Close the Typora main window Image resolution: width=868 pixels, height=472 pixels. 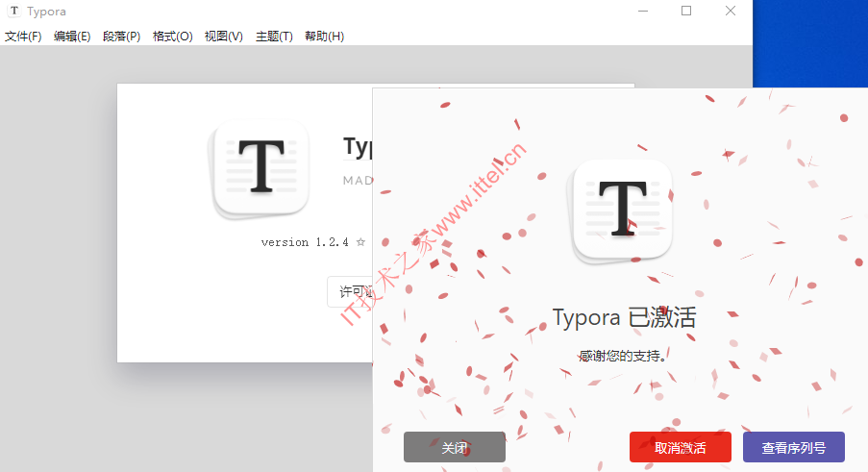click(731, 11)
